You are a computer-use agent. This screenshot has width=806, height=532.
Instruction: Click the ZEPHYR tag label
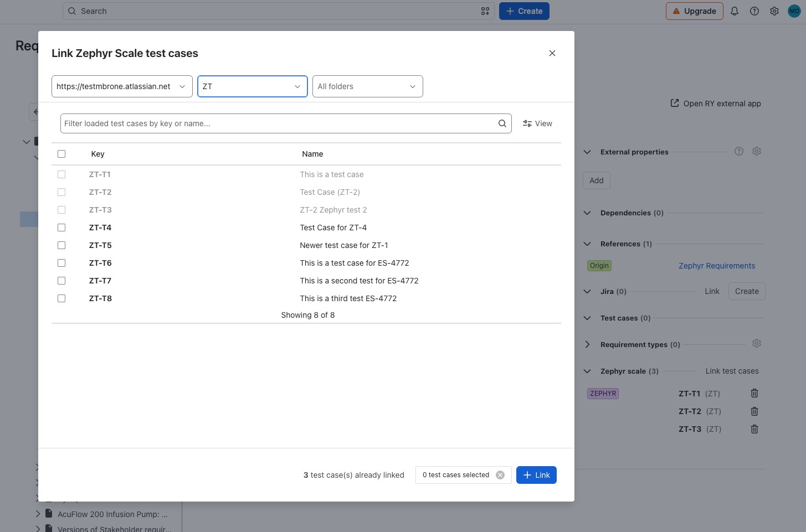[603, 394]
